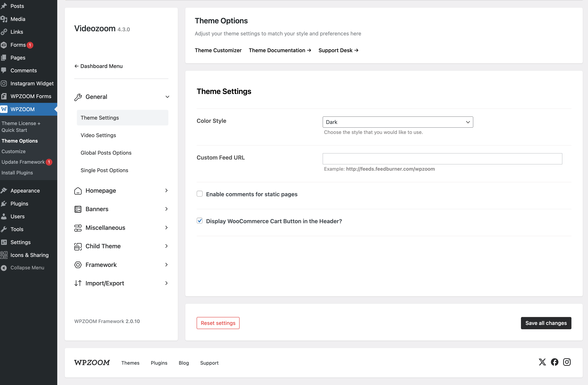
Task: Click the Banners section icon
Action: pyautogui.click(x=78, y=209)
